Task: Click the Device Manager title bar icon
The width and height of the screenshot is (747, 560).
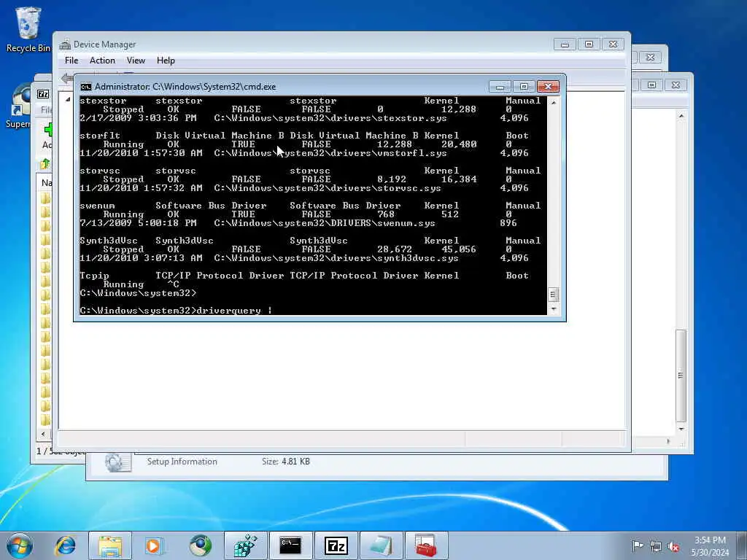Action: (65, 44)
